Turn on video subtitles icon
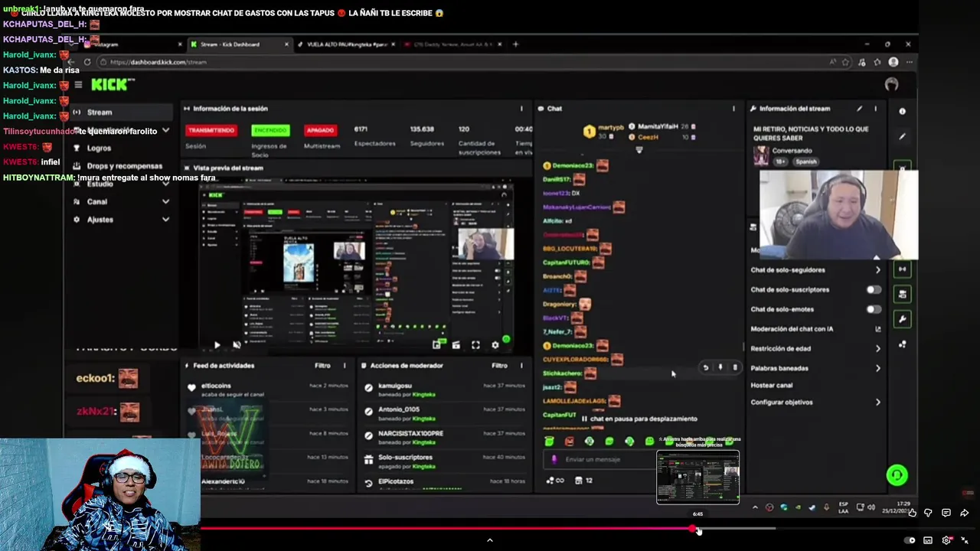This screenshot has height=551, width=980. point(928,540)
